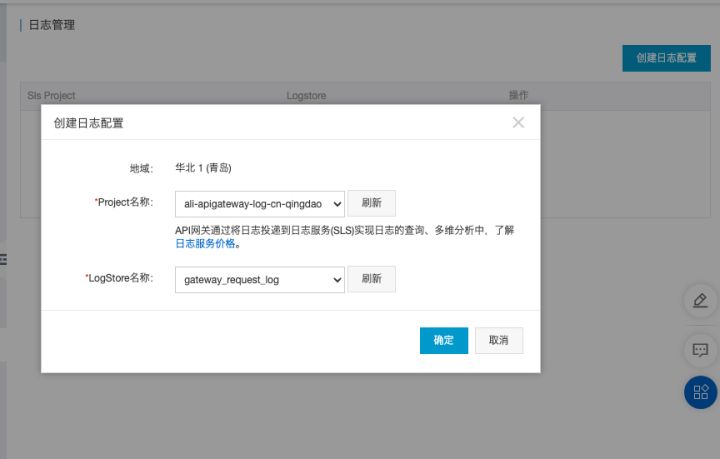Click the 创建日志配置 button on page

click(x=666, y=58)
